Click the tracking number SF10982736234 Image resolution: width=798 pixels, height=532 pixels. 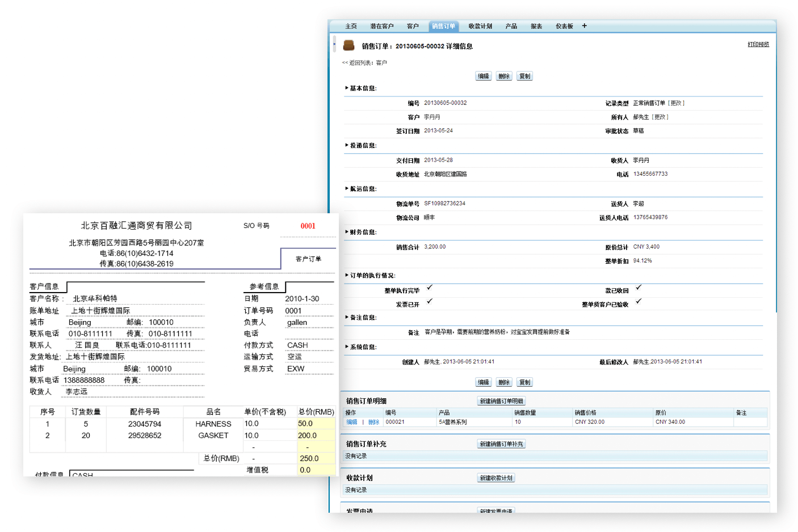point(444,203)
